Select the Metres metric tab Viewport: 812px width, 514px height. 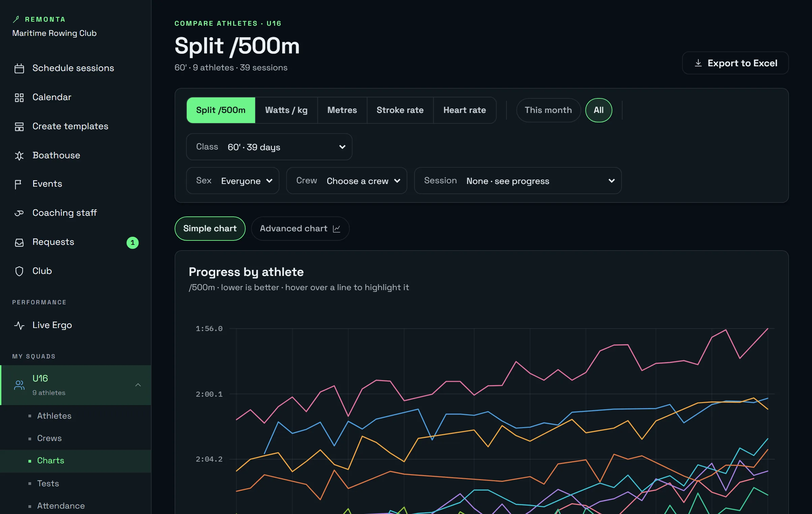pyautogui.click(x=342, y=110)
